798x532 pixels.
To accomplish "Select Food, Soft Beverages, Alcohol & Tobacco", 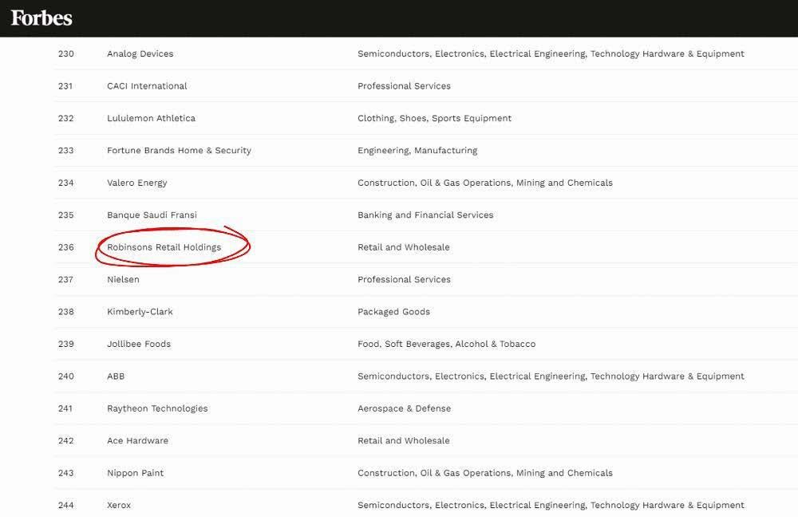I will click(x=446, y=344).
